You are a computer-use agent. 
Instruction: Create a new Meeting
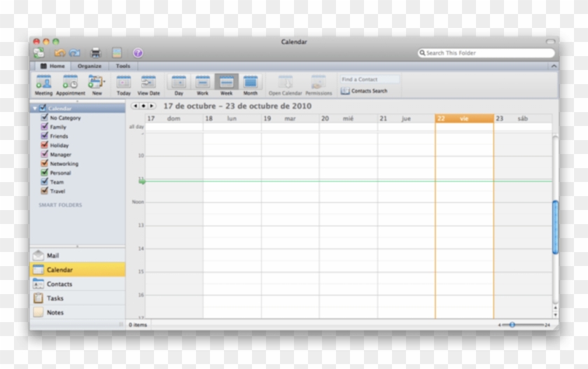coord(43,85)
